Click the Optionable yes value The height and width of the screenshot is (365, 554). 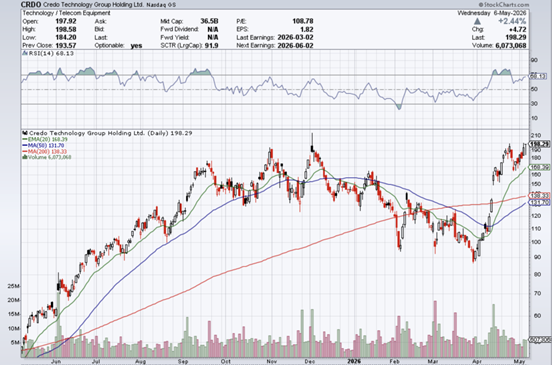(x=136, y=46)
